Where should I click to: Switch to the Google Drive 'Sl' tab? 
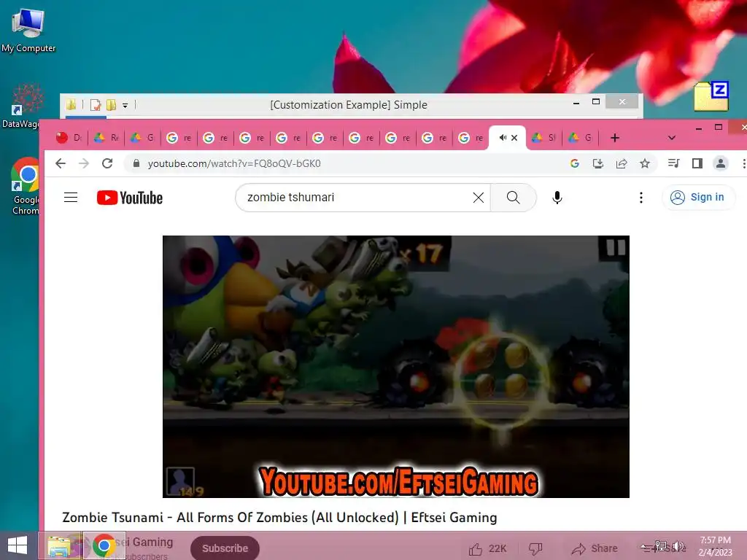pyautogui.click(x=544, y=138)
